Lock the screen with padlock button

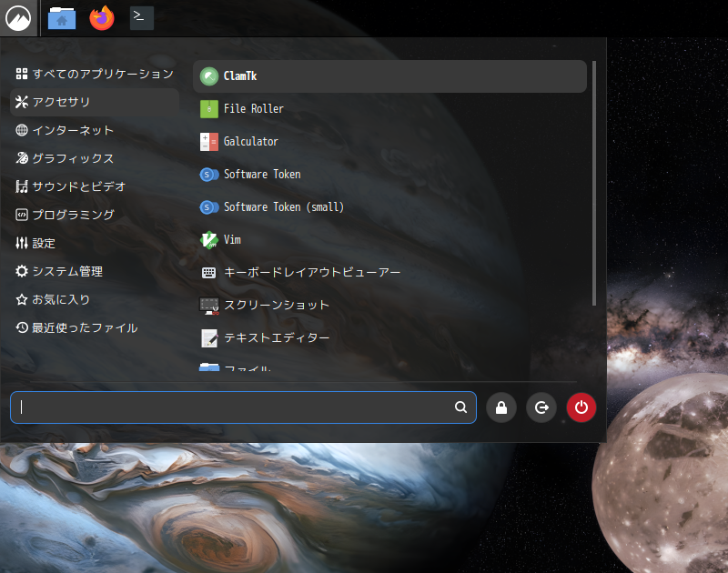(x=501, y=407)
